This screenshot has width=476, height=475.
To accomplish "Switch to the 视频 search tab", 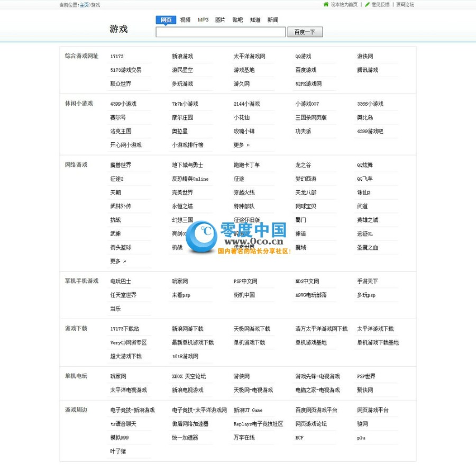I will coord(185,20).
